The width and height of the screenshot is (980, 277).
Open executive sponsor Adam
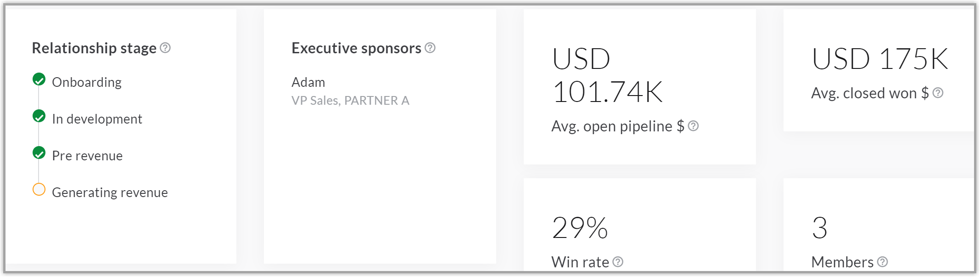click(x=308, y=82)
